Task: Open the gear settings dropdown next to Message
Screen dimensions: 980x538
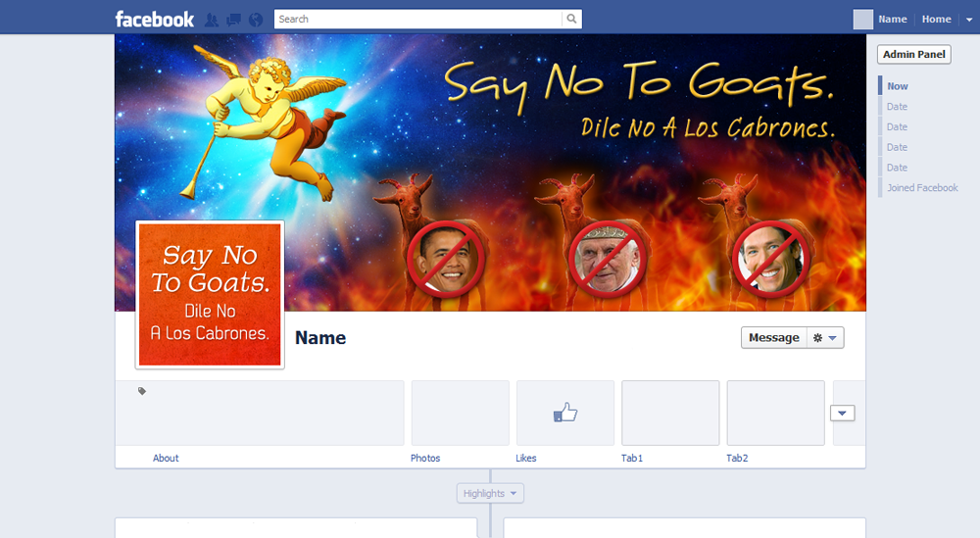Action: (825, 337)
